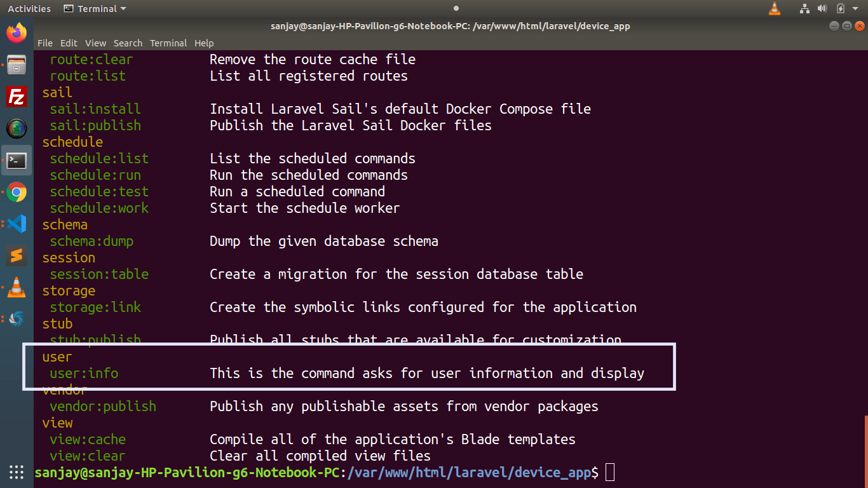This screenshot has height=488, width=868.
Task: Click the 'storage:link' command text
Action: pos(95,308)
